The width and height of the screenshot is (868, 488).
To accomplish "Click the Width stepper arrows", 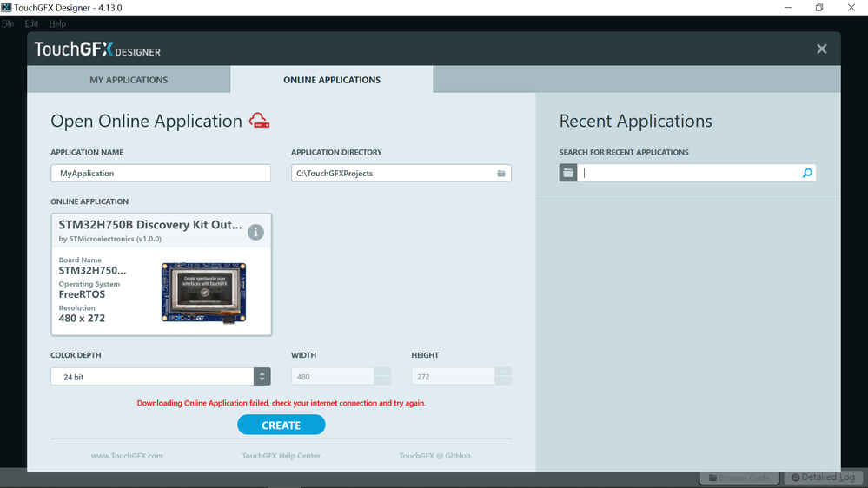I will 382,376.
